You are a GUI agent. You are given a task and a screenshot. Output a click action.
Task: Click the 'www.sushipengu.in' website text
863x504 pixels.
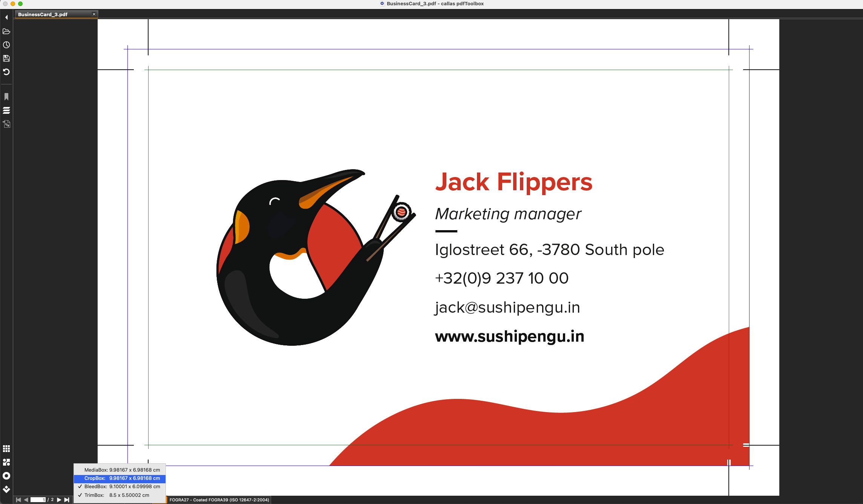click(x=509, y=336)
